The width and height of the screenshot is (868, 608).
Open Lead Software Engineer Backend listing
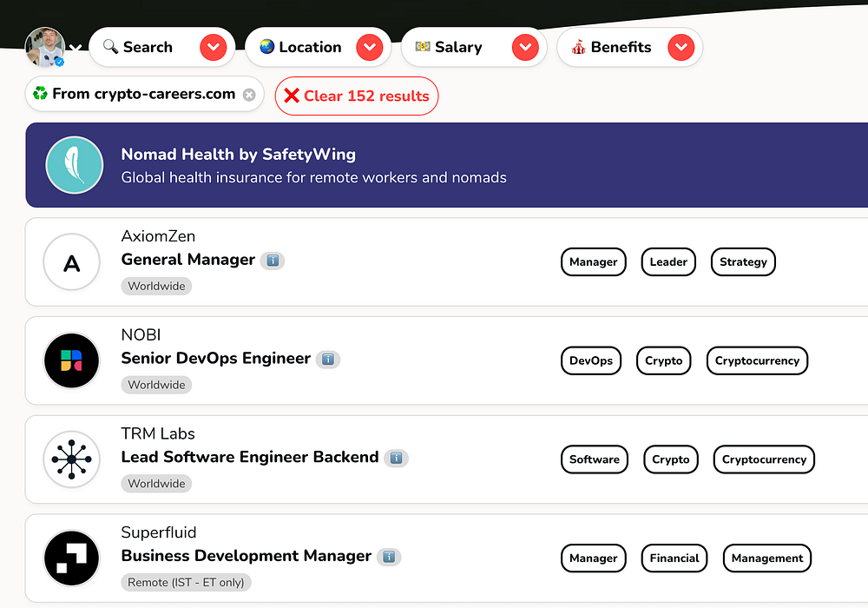coord(250,457)
